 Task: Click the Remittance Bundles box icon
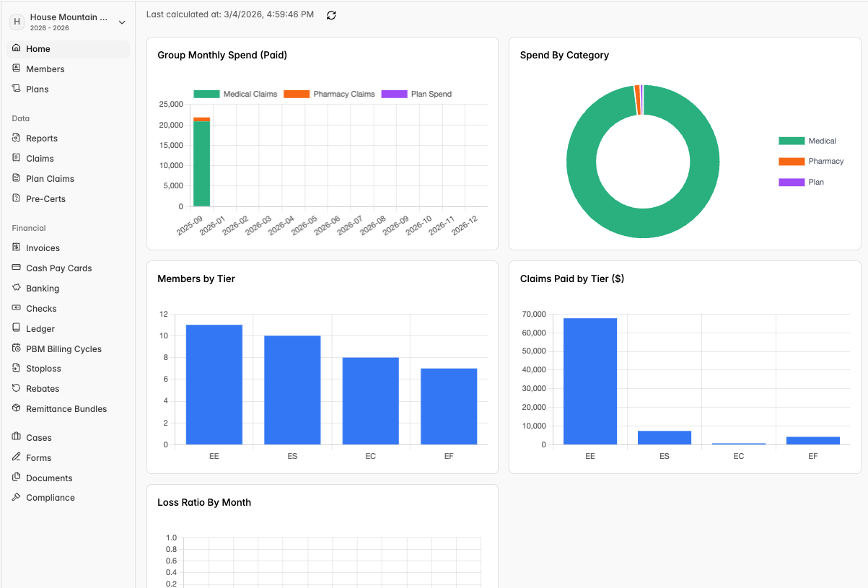click(x=17, y=408)
